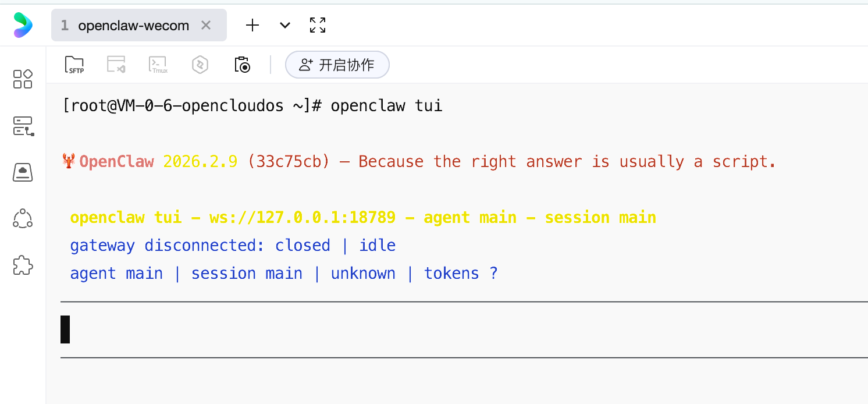Open the server instances sidebar icon
Viewport: 868px width, 404px height.
pyautogui.click(x=23, y=126)
